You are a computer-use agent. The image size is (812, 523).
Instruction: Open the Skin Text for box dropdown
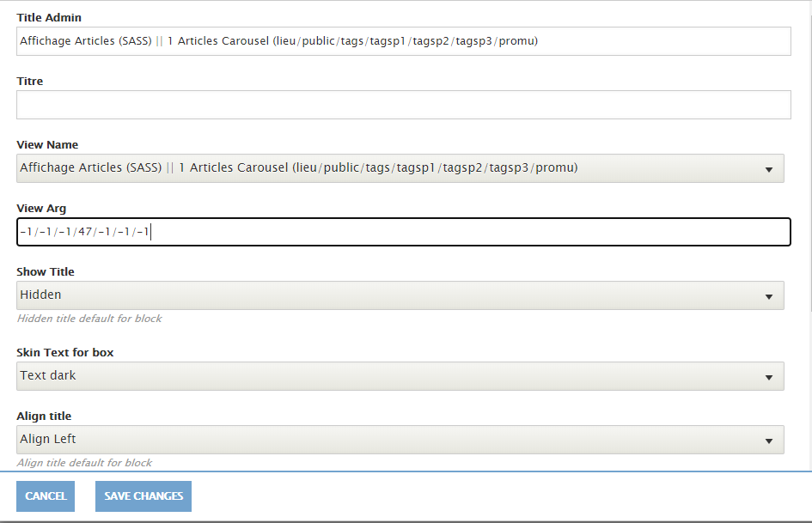400,376
